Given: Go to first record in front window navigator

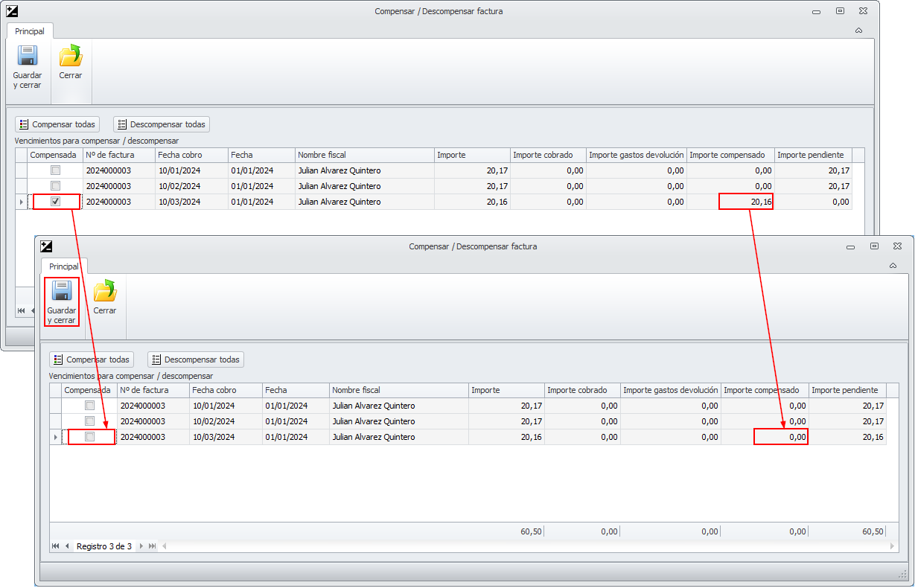Looking at the screenshot, I should pos(55,546).
